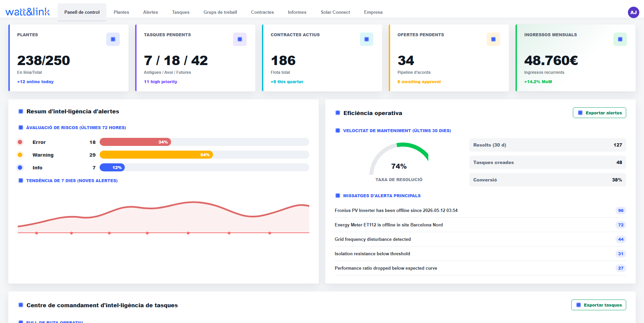Image resolution: width=644 pixels, height=323 pixels.
Task: Click the Ofertes Pendents card icon
Action: [493, 39]
